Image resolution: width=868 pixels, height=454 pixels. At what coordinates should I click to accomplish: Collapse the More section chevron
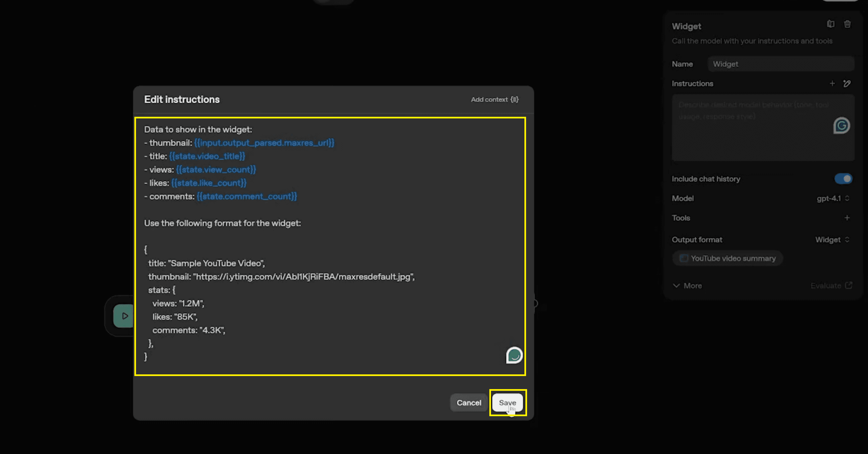(x=676, y=285)
